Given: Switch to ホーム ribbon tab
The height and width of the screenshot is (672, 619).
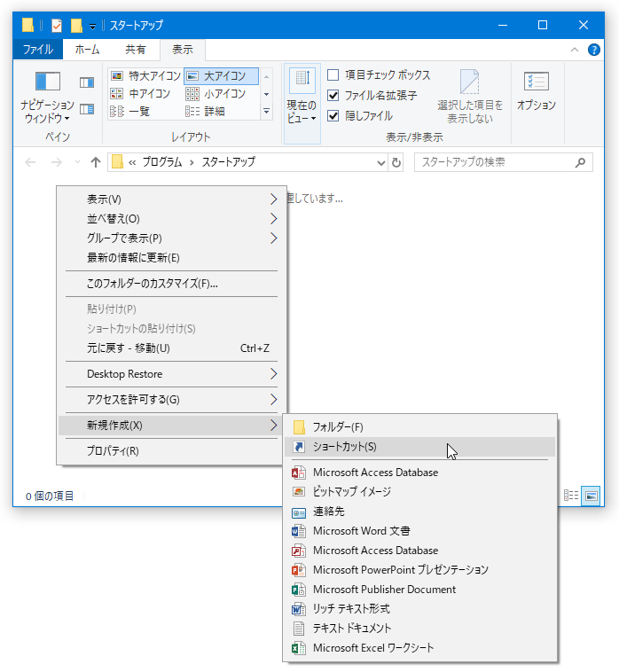Looking at the screenshot, I should click(x=88, y=50).
